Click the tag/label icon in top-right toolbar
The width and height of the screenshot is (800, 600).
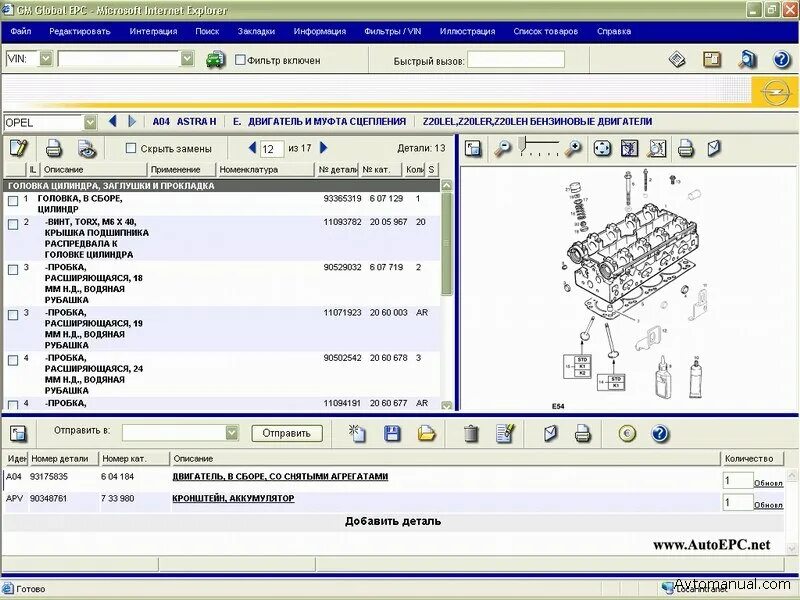(677, 60)
